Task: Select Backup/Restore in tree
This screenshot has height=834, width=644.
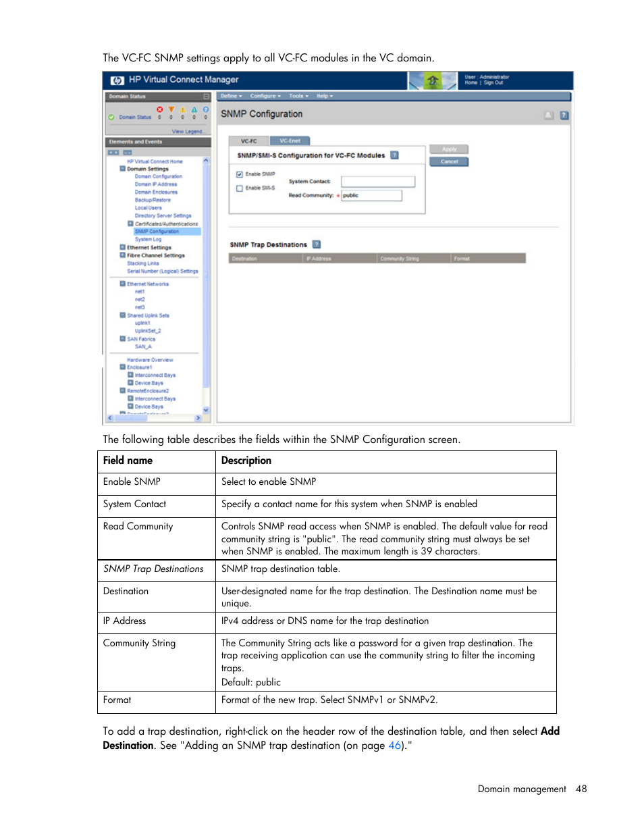Action: (153, 200)
